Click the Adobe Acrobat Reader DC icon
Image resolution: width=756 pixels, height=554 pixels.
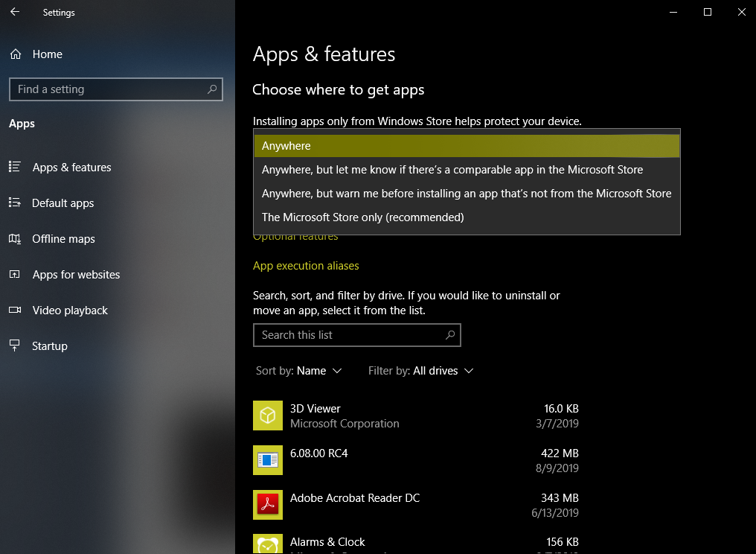[x=268, y=505]
